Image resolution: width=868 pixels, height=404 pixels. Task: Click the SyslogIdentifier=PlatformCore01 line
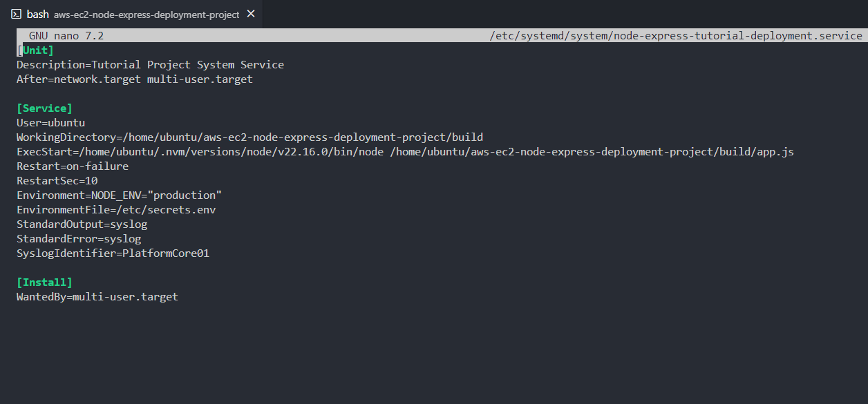(113, 253)
